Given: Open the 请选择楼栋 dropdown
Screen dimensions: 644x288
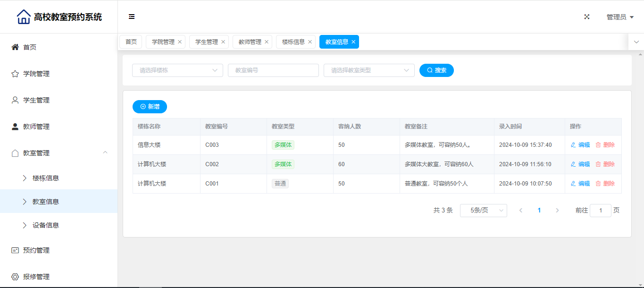Looking at the screenshot, I should [177, 70].
